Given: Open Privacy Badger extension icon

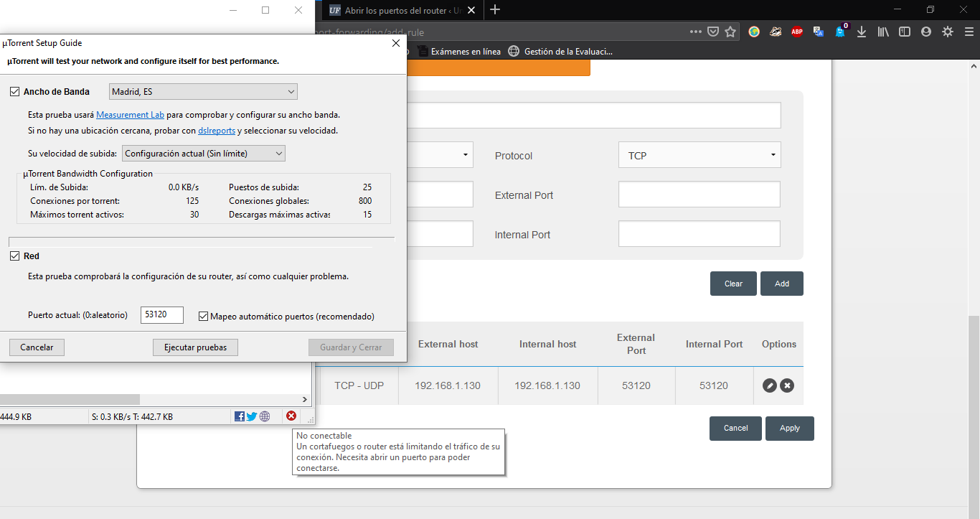Looking at the screenshot, I should tap(776, 32).
